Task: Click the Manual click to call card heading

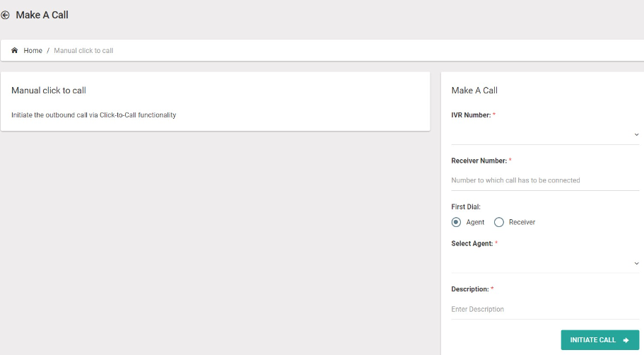Action: 49,91
